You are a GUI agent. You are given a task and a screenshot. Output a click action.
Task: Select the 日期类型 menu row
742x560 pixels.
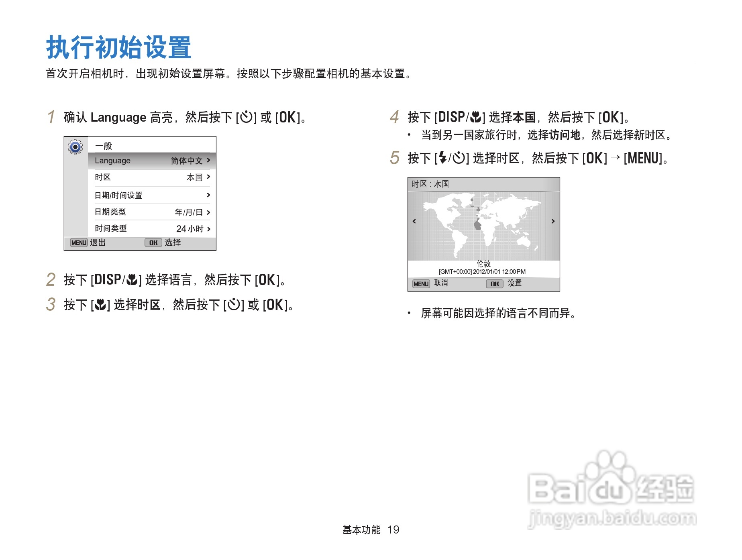point(152,212)
